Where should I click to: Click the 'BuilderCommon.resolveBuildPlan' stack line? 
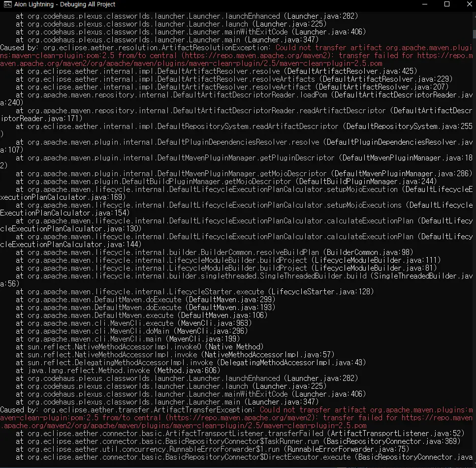point(215,252)
